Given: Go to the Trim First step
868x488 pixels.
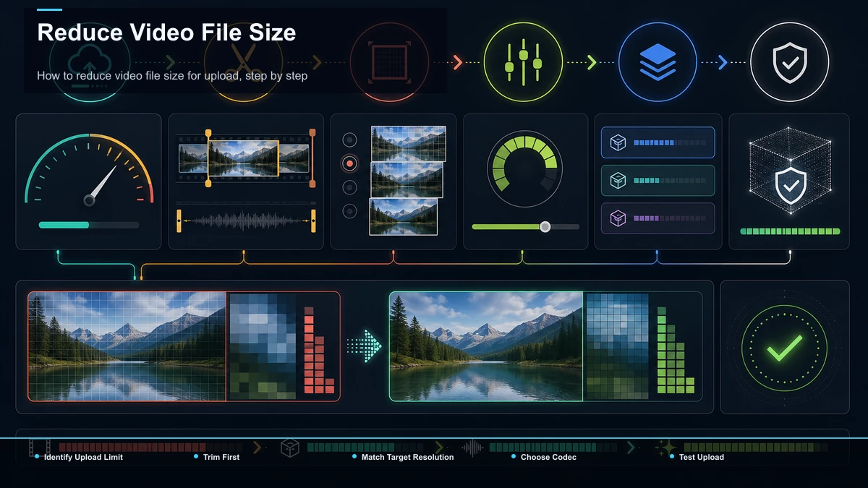Looking at the screenshot, I should 221,457.
